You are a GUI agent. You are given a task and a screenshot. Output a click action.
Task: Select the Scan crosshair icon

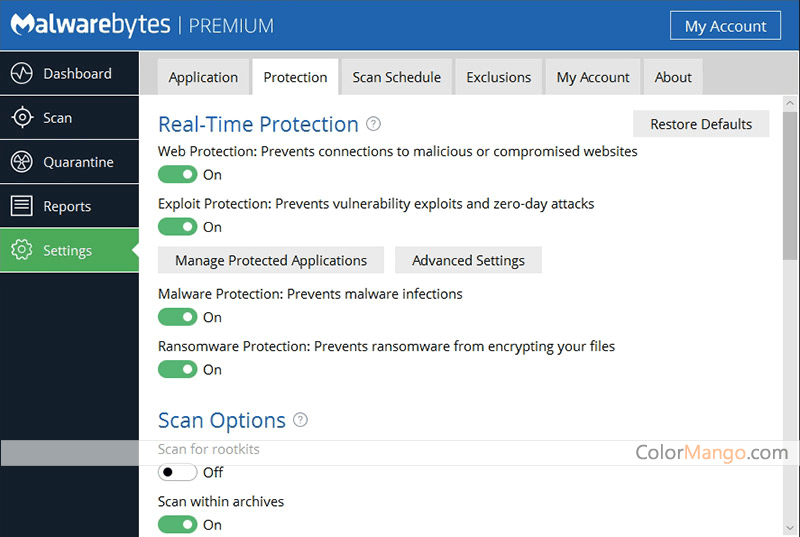(22, 117)
